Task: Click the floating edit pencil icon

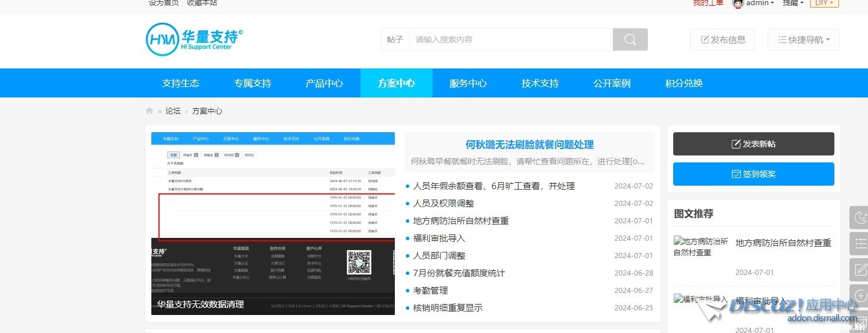Action: click(859, 270)
